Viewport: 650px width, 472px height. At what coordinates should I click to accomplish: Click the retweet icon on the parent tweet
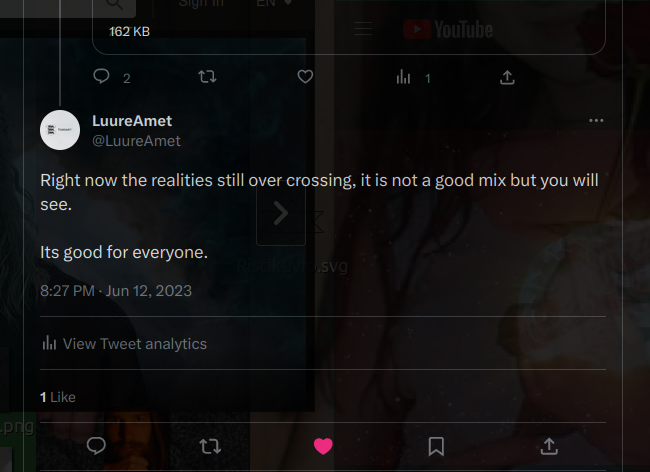207,77
